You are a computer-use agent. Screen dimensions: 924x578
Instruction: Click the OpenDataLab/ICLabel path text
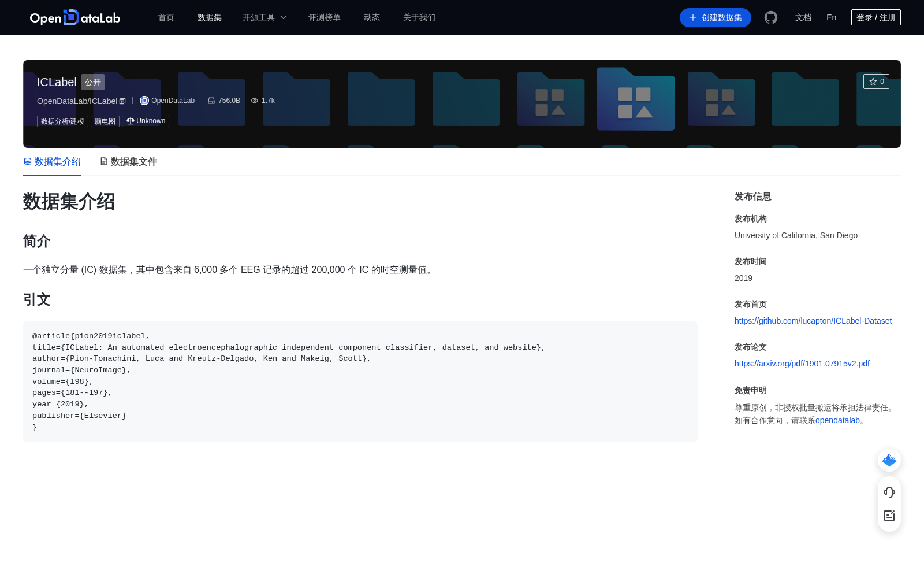click(x=77, y=101)
